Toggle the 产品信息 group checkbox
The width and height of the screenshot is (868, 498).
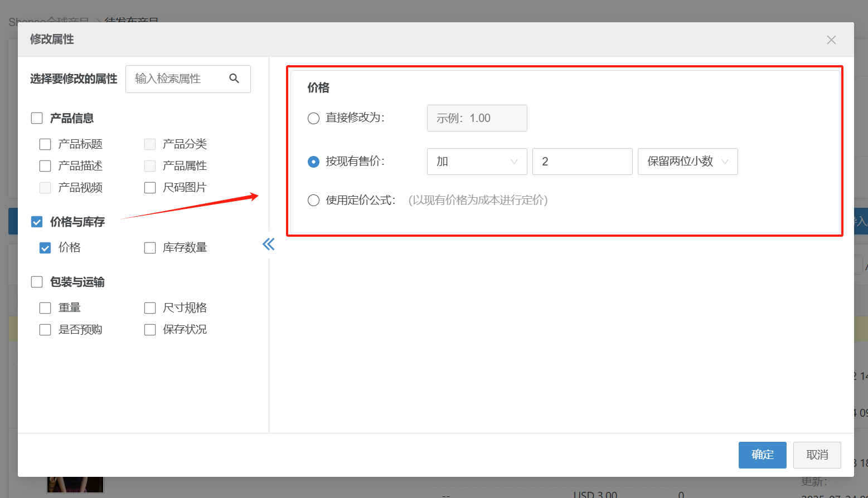click(x=37, y=118)
